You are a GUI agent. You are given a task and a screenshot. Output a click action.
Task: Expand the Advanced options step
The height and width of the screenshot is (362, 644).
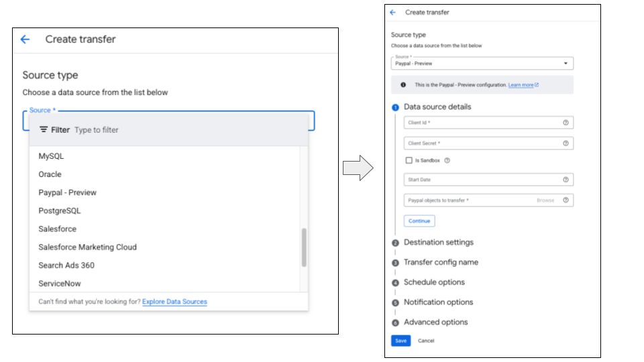tap(435, 322)
